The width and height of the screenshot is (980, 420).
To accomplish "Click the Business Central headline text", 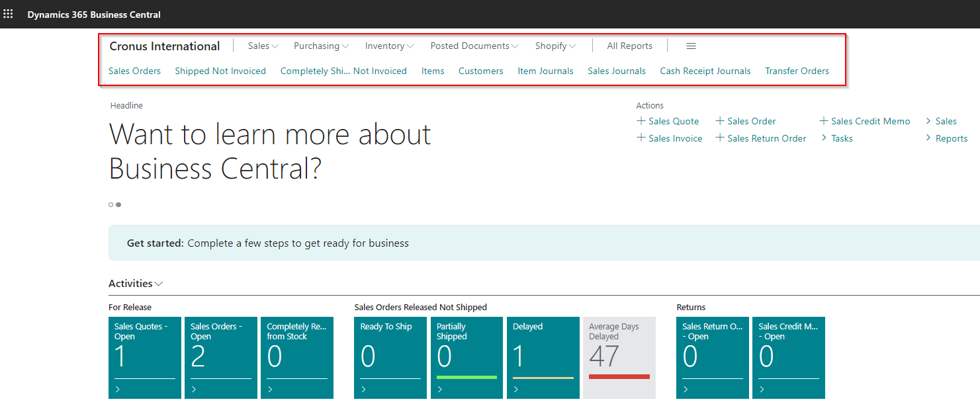I will point(270,151).
